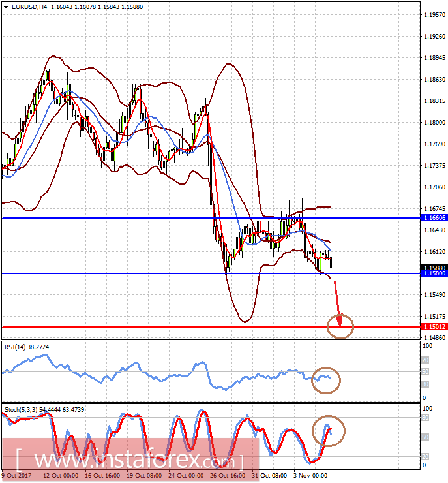Click the 1.16606 blue price label

pyautogui.click(x=434, y=218)
